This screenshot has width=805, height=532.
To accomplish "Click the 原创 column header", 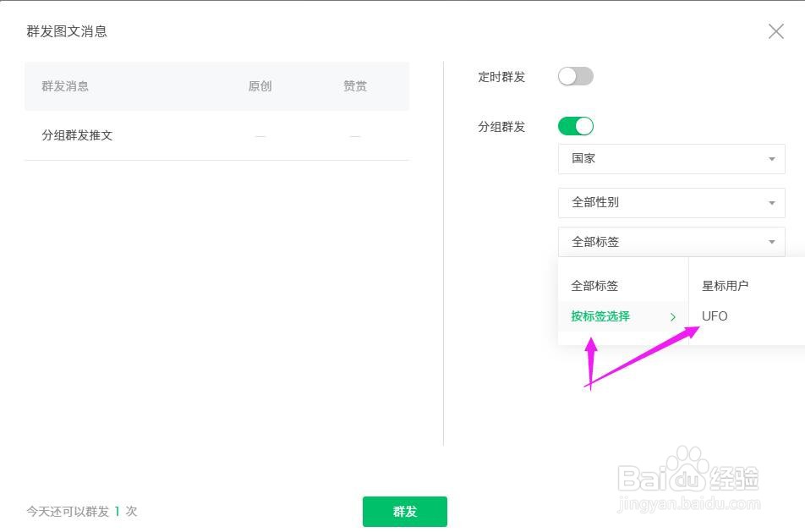I will point(260,86).
